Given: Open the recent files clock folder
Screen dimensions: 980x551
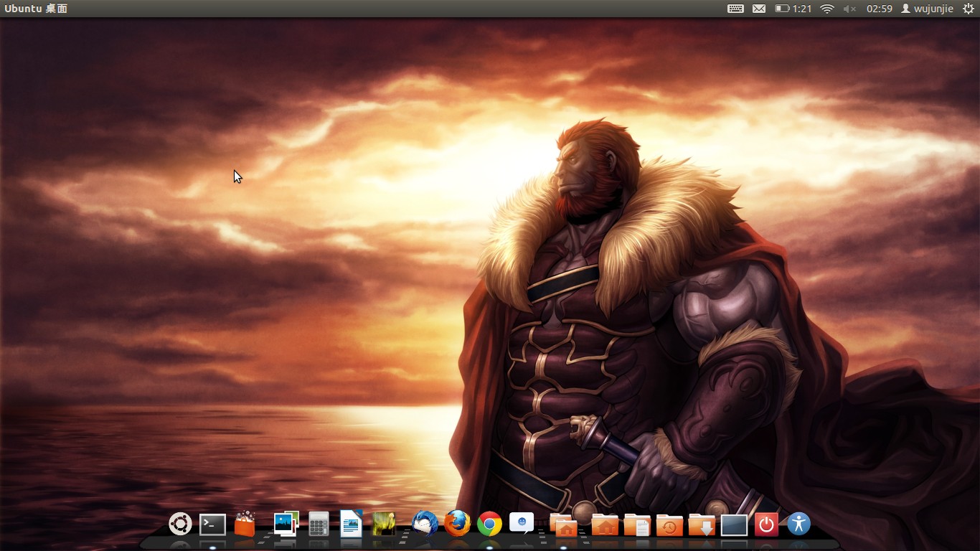Looking at the screenshot, I should point(669,525).
